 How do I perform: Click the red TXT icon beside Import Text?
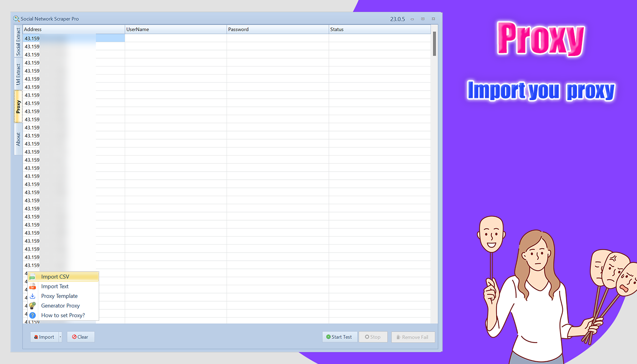click(32, 286)
